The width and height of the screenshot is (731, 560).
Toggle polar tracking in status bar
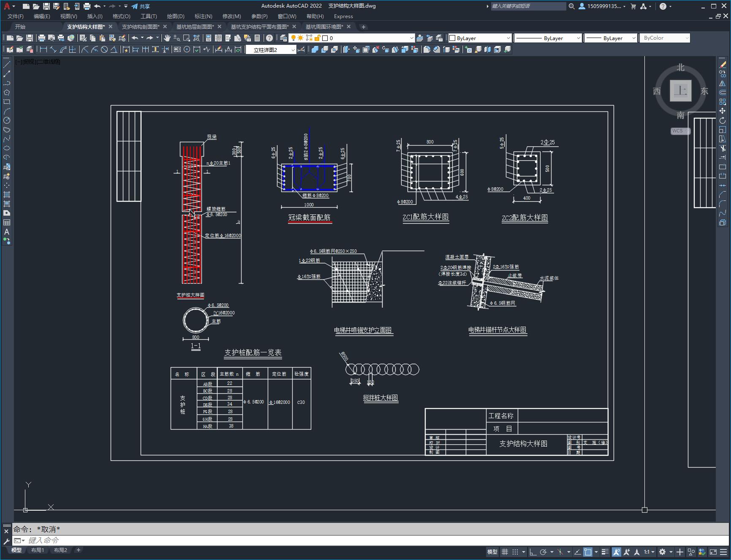[x=543, y=552]
